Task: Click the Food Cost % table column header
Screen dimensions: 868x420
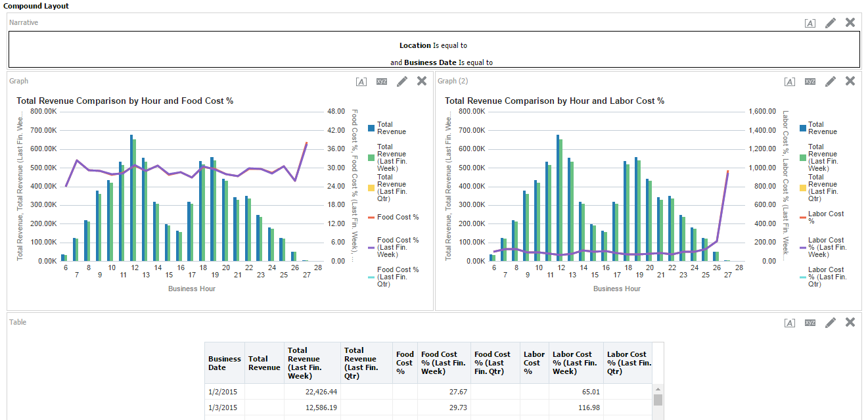Action: [x=405, y=362]
